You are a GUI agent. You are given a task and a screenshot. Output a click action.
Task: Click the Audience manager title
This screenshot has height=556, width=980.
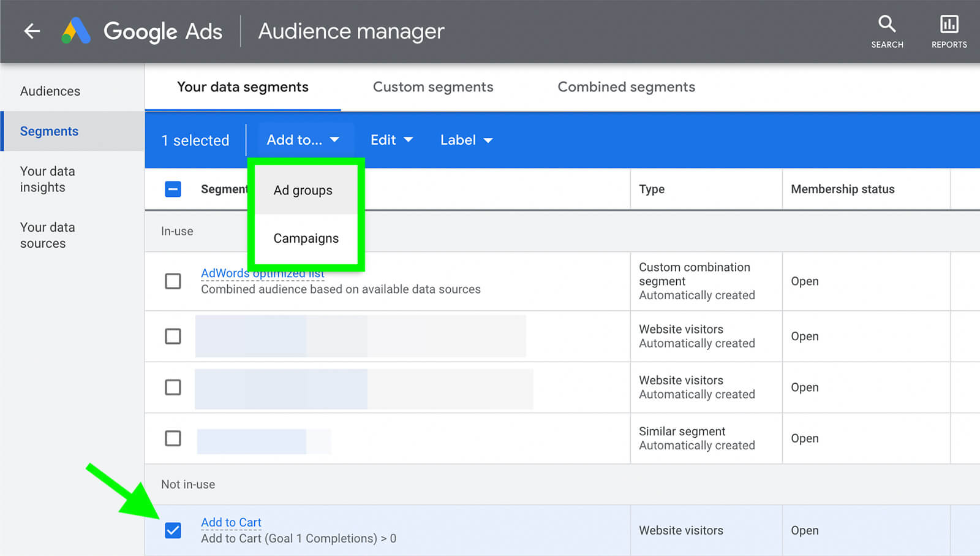click(x=351, y=31)
